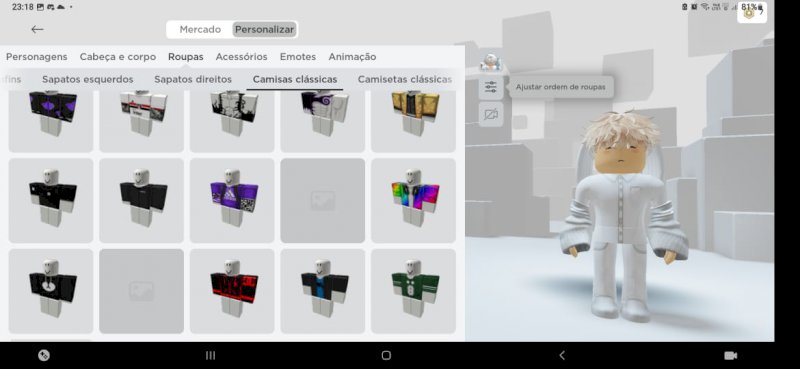Screen dimensions: 800x369
Task: Open the Animação tab
Action: point(353,57)
